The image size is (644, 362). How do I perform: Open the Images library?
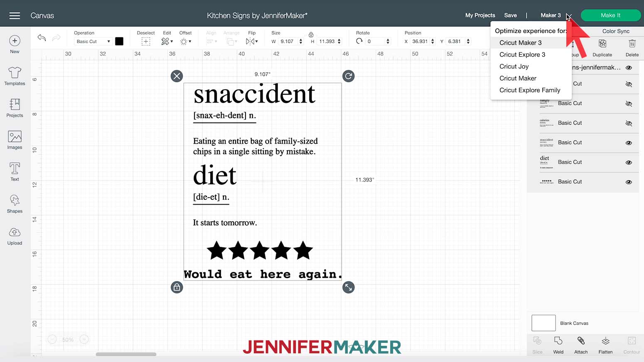click(15, 140)
